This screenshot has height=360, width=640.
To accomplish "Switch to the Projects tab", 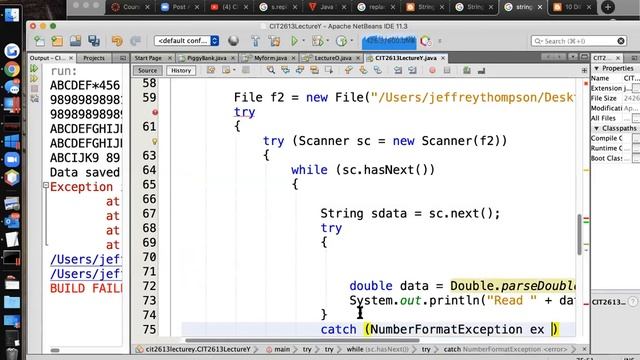I will click(x=94, y=58).
